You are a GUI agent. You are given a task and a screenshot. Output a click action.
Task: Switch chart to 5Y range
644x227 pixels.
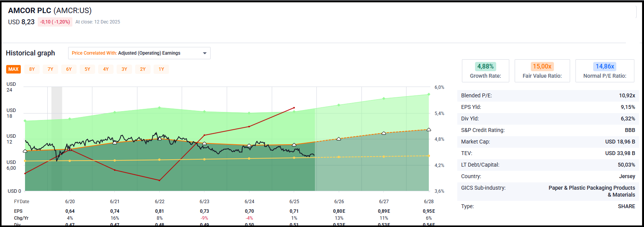[87, 69]
